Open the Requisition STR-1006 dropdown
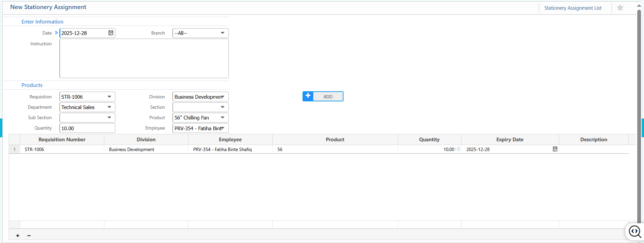644x243 pixels. click(109, 97)
